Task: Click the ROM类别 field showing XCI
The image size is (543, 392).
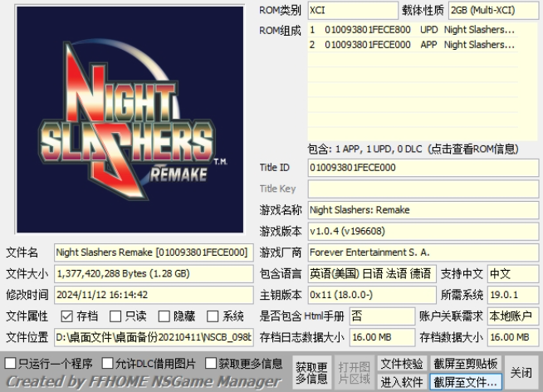Action: [353, 11]
